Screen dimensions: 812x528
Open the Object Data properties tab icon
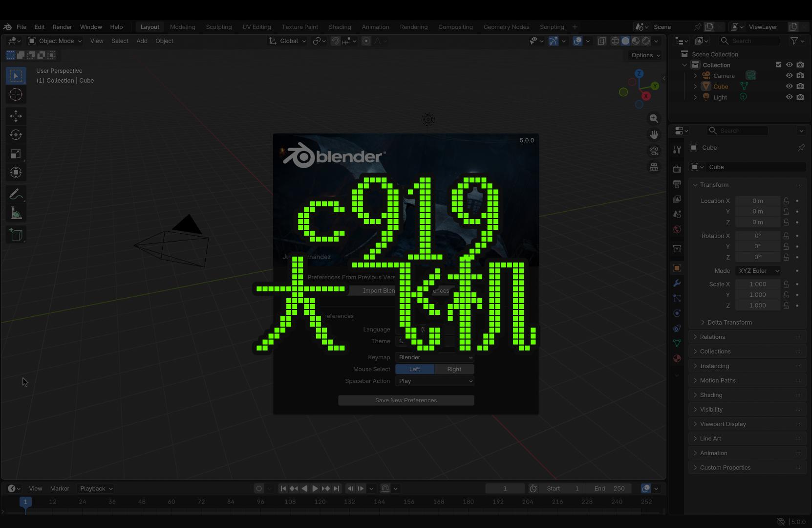click(677, 343)
